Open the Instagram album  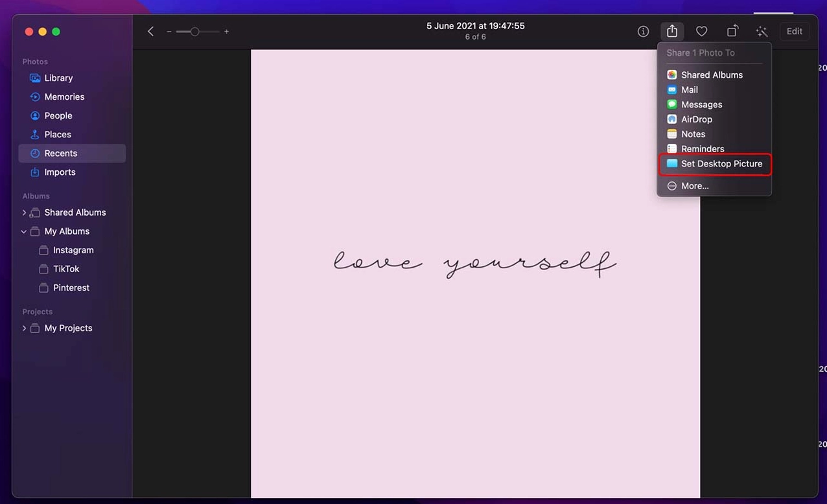point(73,250)
